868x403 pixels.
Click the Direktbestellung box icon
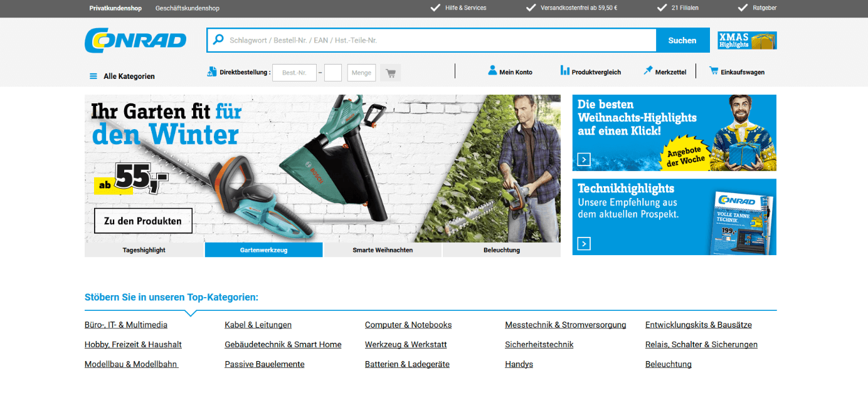pyautogui.click(x=212, y=72)
